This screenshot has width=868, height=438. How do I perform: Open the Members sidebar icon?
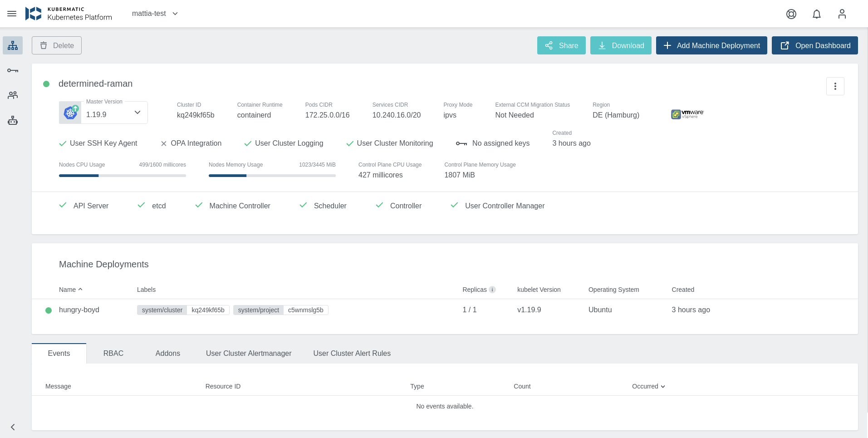(x=13, y=95)
